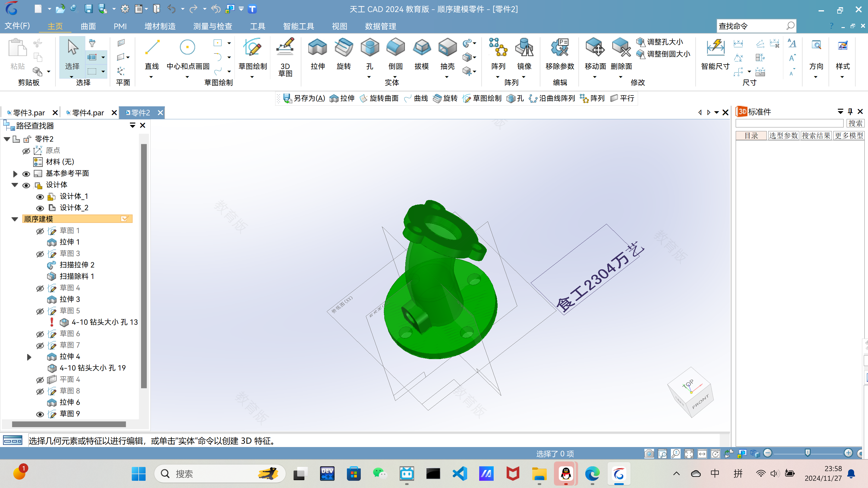
Task: Click the 旋转 revolve tool in ribbon
Action: point(343,54)
